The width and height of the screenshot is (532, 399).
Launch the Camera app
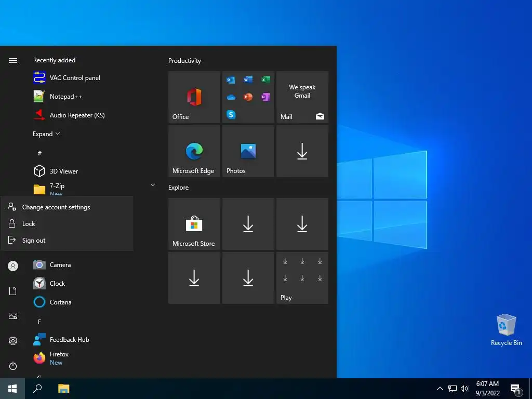(x=91, y=264)
